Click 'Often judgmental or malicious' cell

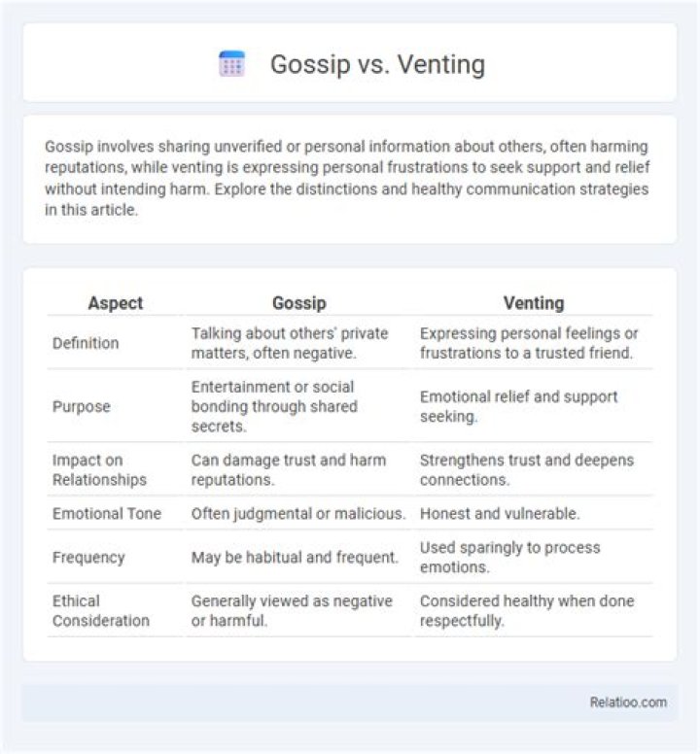298,514
